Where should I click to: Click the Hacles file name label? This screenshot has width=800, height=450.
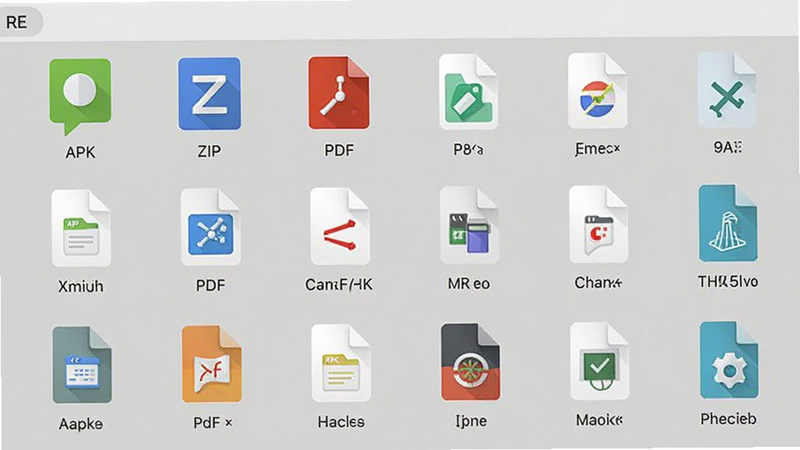coord(341,422)
